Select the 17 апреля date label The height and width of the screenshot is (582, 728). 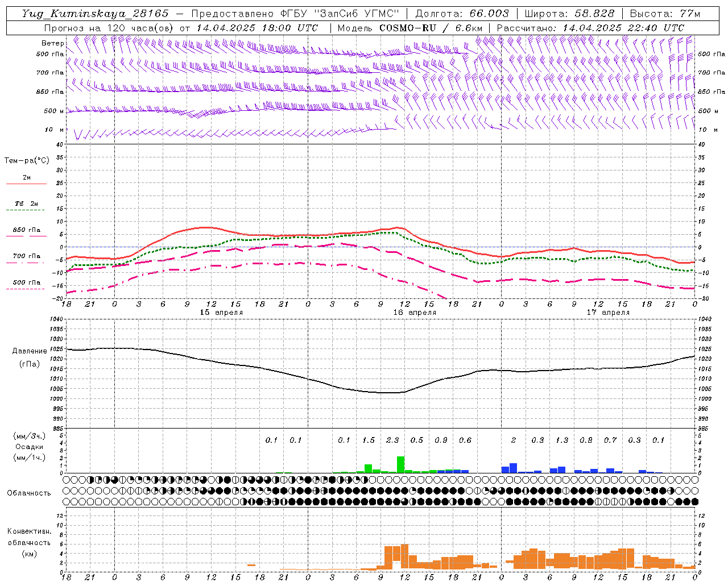[608, 313]
